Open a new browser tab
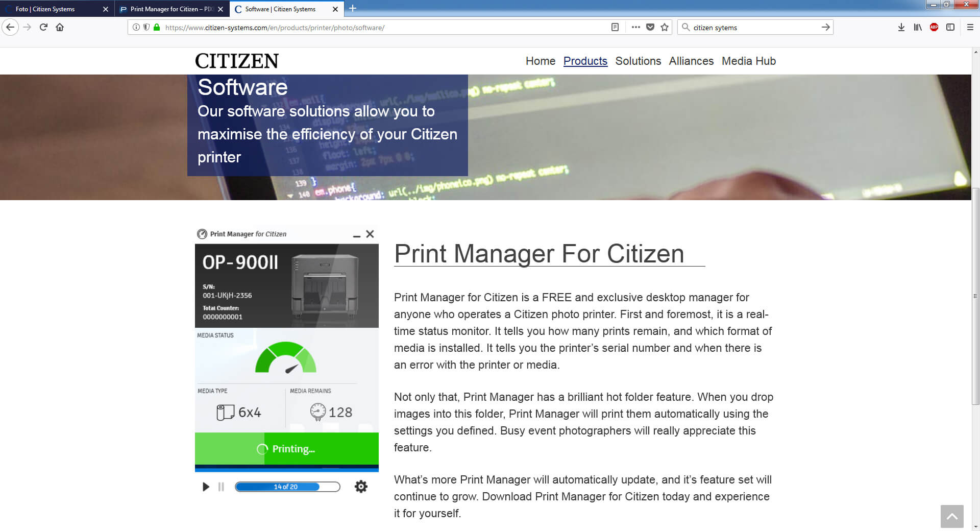This screenshot has width=980, height=531. [x=353, y=8]
